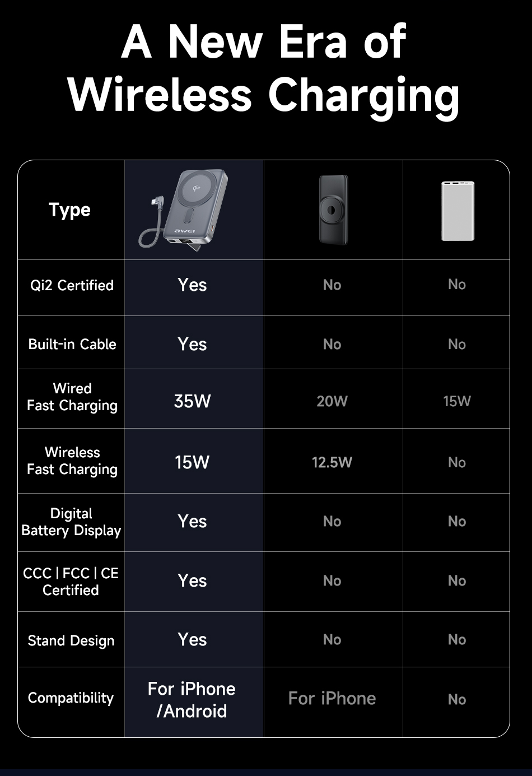Click the 'Wired Fast Charging' row label
The height and width of the screenshot is (776, 532).
coord(72,397)
